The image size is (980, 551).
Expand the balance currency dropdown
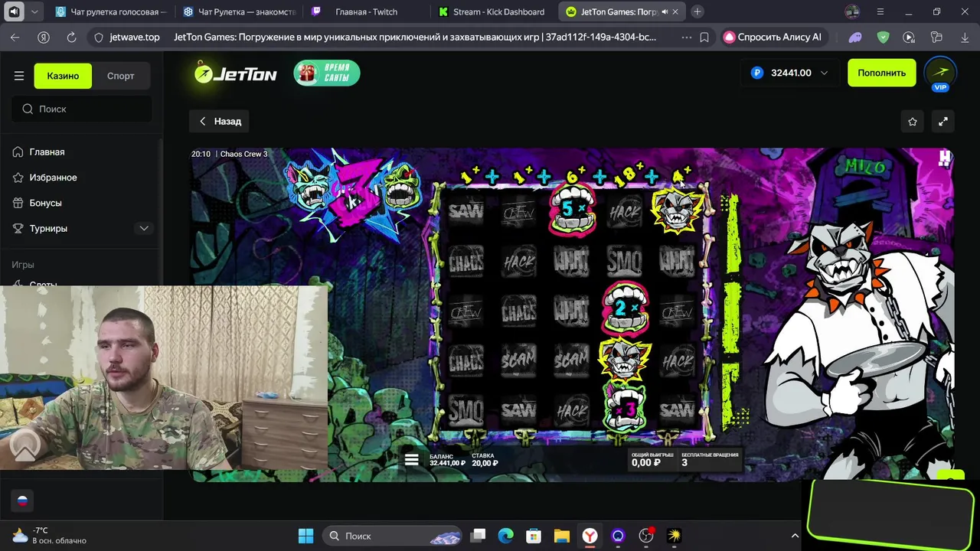[x=824, y=73]
